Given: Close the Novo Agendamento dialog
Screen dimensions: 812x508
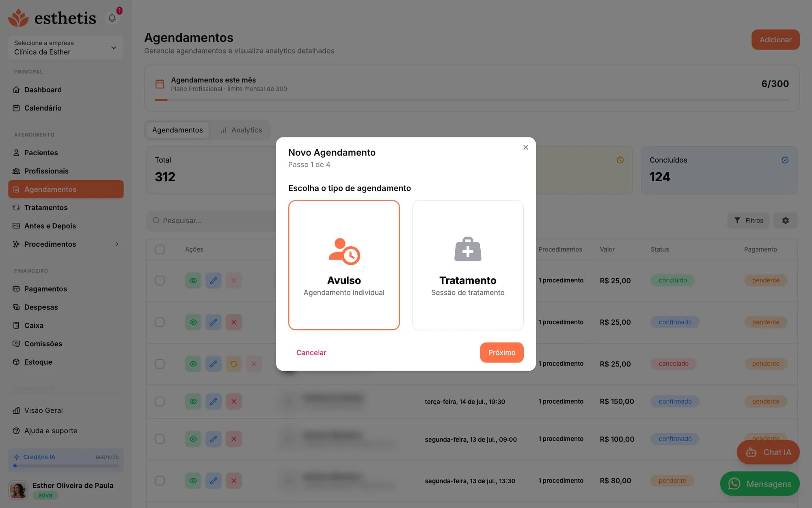Looking at the screenshot, I should (525, 147).
